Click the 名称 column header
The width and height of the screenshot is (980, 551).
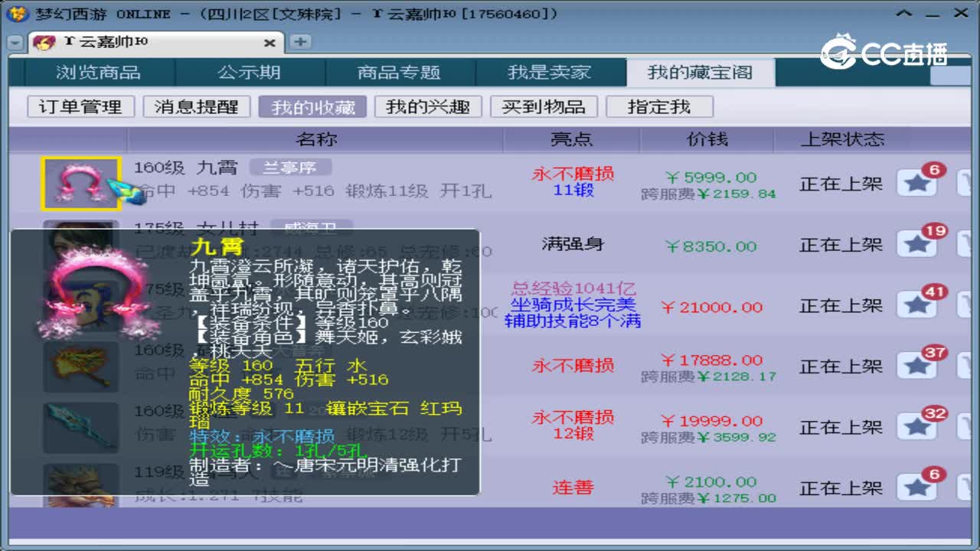315,139
